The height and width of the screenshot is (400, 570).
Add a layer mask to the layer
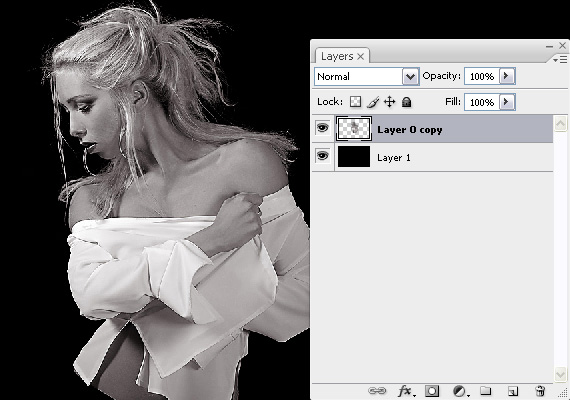point(432,391)
